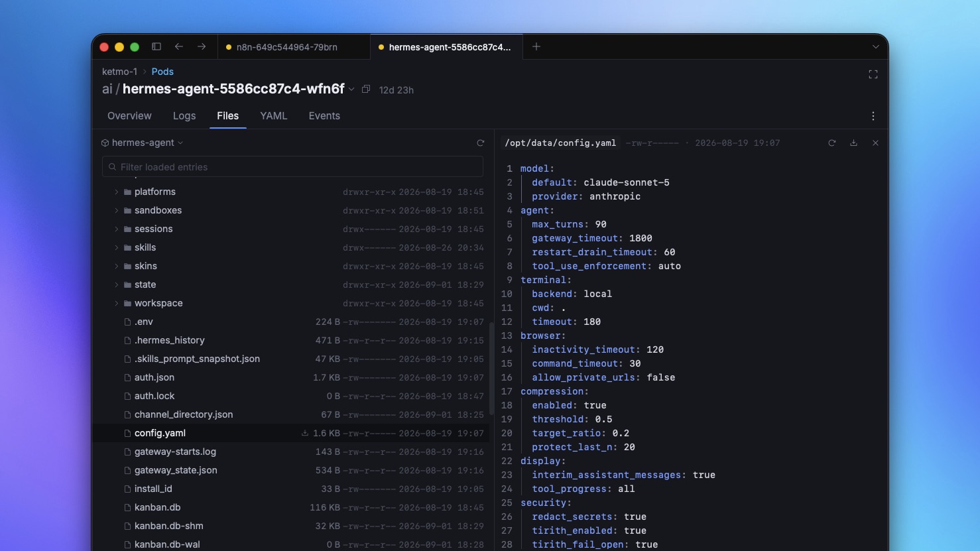The image size is (980, 551).
Task: Click the sandboxes folder icon
Action: (127, 210)
